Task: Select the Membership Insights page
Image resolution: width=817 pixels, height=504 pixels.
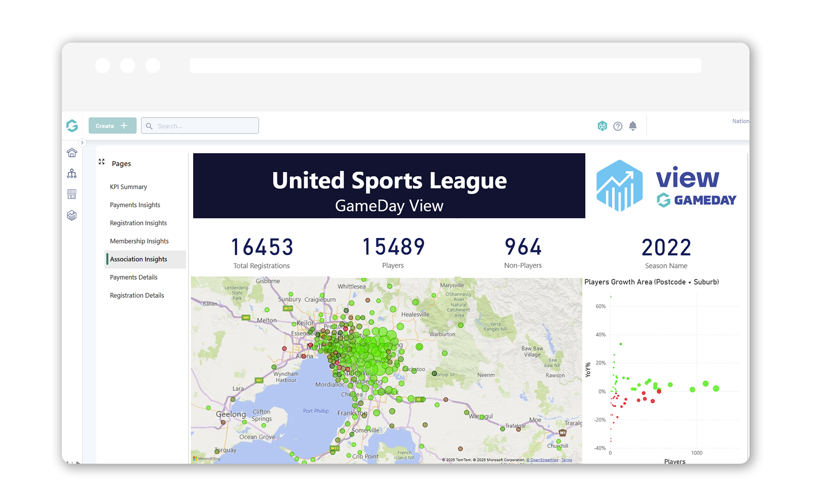Action: tap(139, 241)
